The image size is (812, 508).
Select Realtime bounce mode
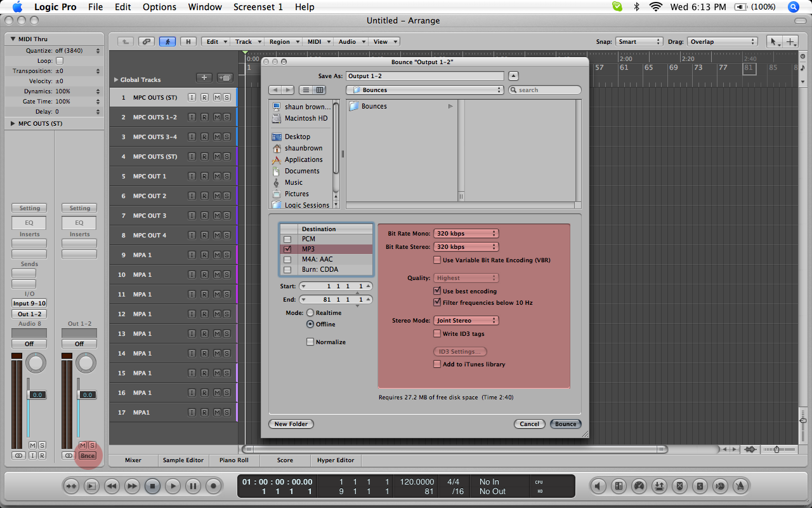(310, 313)
